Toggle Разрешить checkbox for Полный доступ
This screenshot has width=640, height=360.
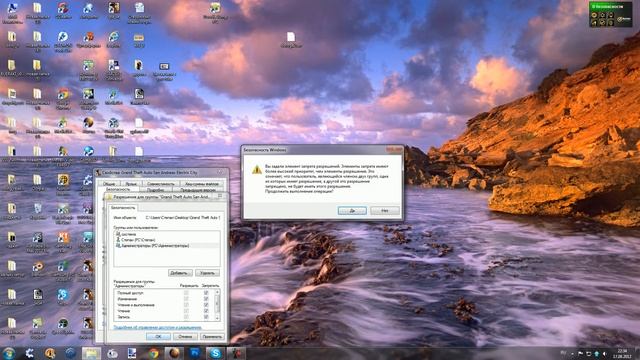coord(186,293)
